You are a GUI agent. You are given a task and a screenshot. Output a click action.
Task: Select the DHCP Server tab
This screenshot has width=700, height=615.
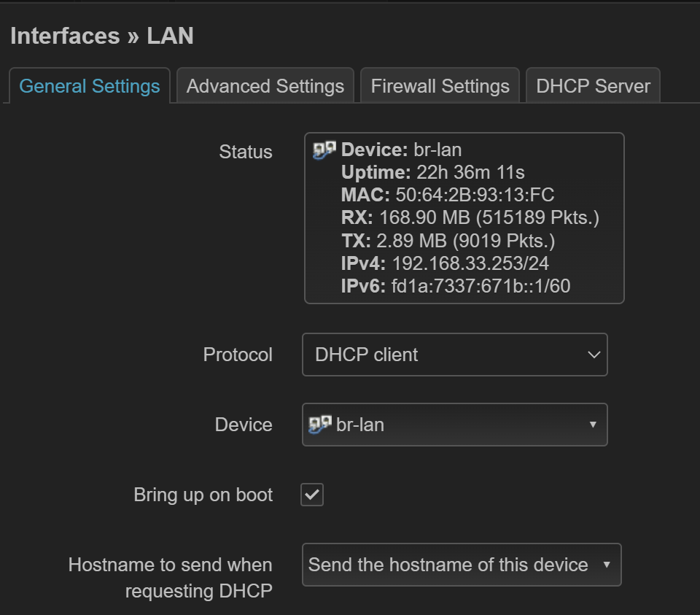[593, 86]
